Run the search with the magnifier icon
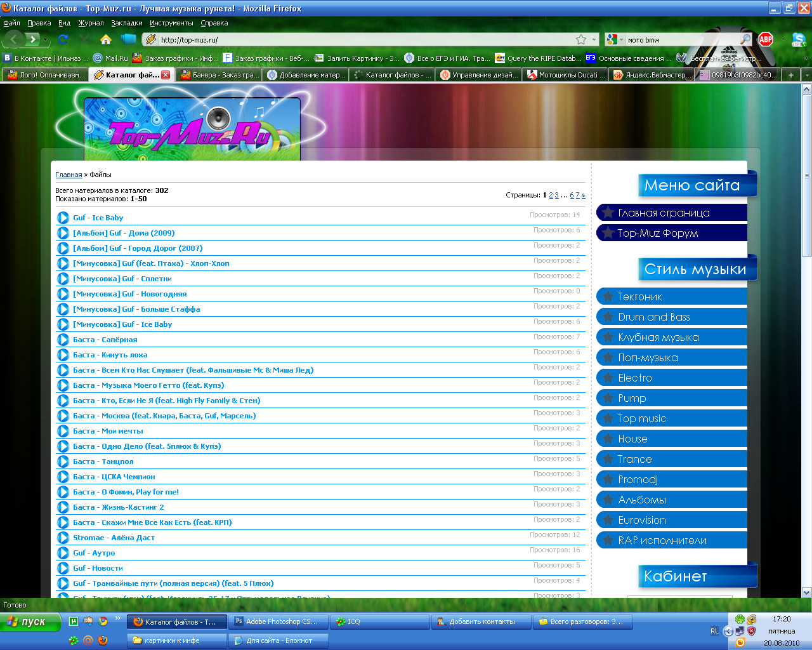Viewport: 812px width, 650px height. 746,39
